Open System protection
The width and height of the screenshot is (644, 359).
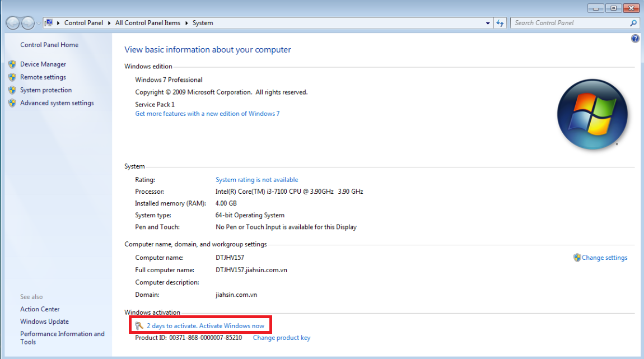click(x=46, y=90)
